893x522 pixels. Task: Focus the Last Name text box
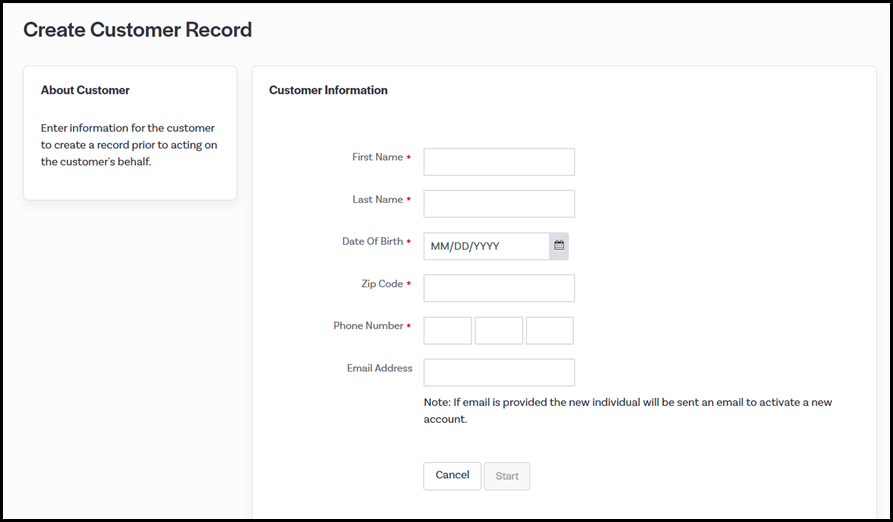[x=499, y=204]
